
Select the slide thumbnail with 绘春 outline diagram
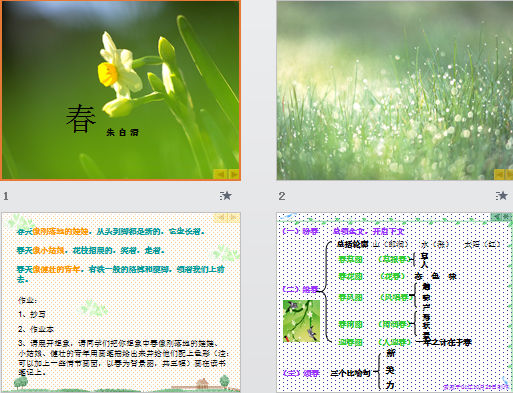click(x=395, y=302)
